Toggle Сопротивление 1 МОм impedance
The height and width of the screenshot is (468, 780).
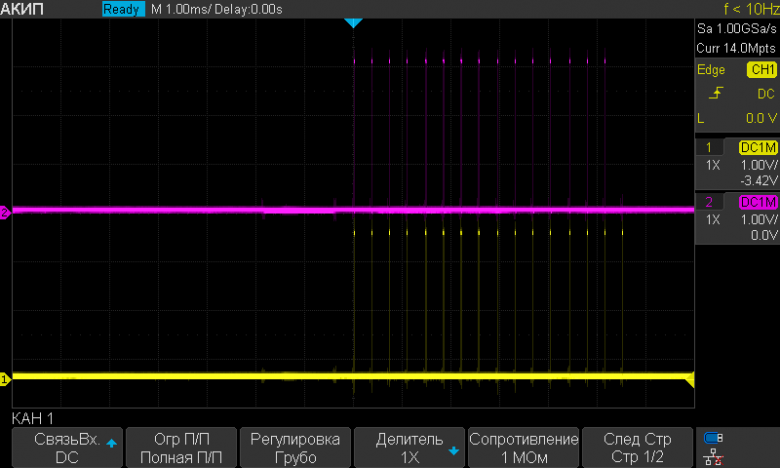tap(523, 448)
